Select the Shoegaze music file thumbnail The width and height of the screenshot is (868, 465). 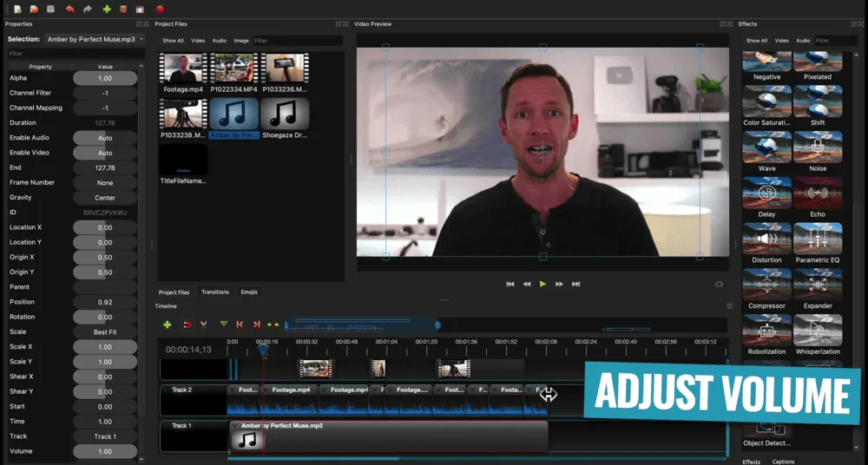[284, 115]
